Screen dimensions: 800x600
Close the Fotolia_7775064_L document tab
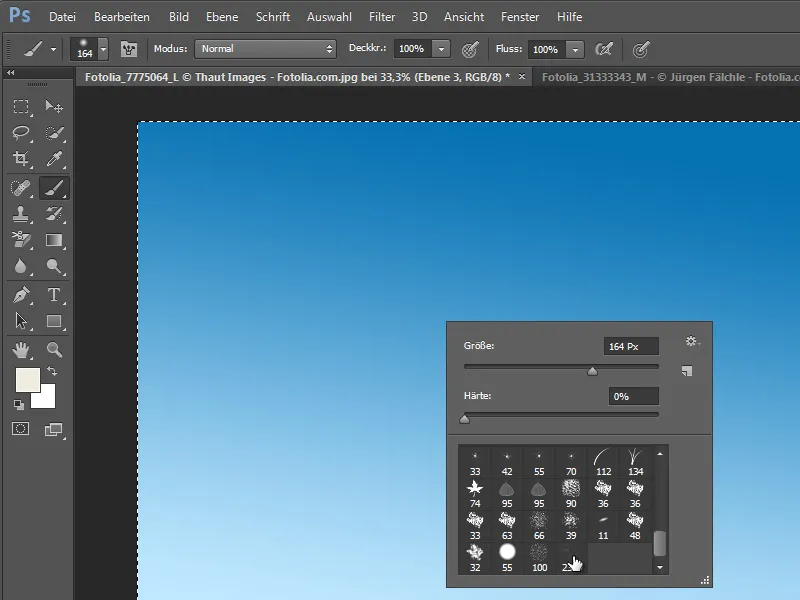point(521,77)
